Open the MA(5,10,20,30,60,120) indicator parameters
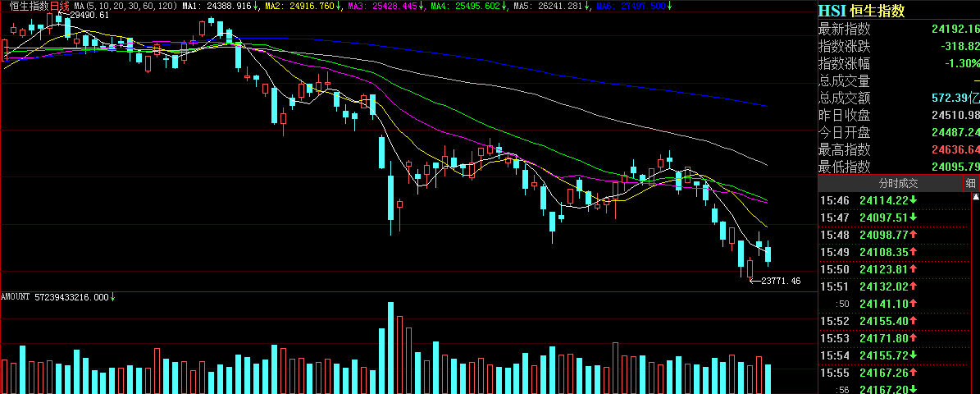 pyautogui.click(x=126, y=6)
